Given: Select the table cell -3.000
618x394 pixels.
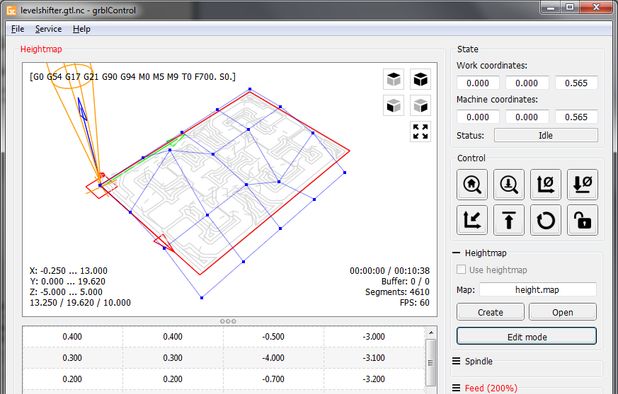Looking at the screenshot, I should [x=374, y=336].
